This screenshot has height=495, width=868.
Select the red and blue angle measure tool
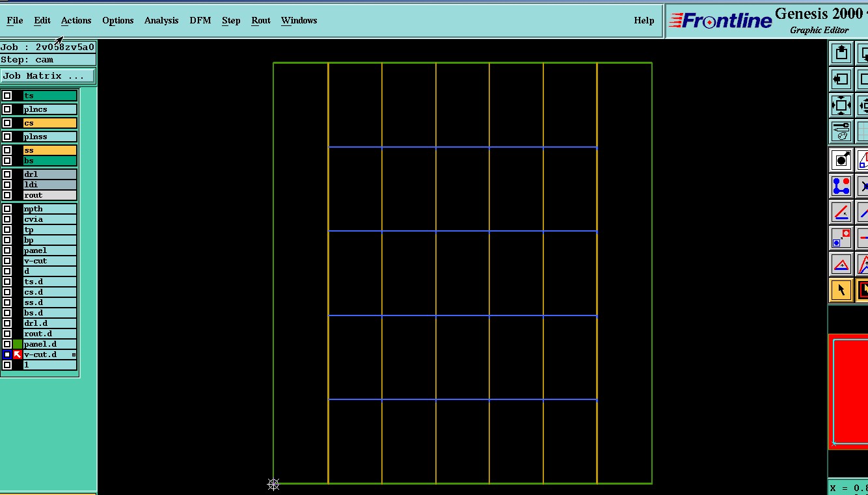[x=841, y=212]
